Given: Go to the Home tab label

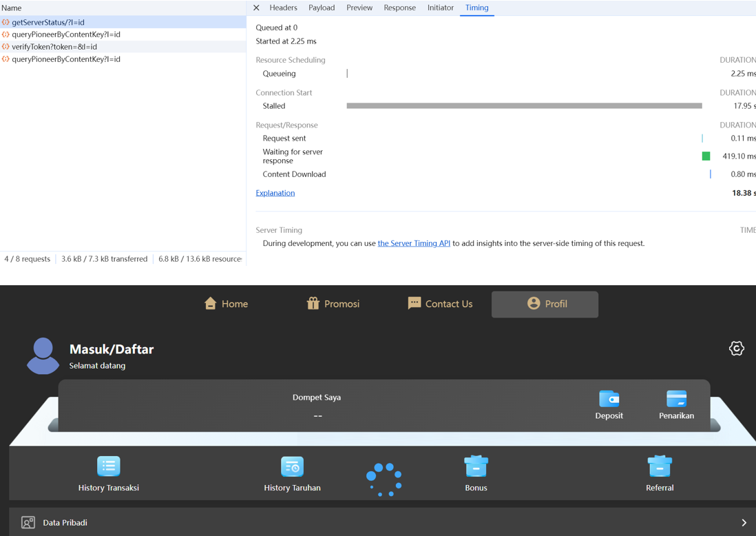Looking at the screenshot, I should (x=235, y=304).
